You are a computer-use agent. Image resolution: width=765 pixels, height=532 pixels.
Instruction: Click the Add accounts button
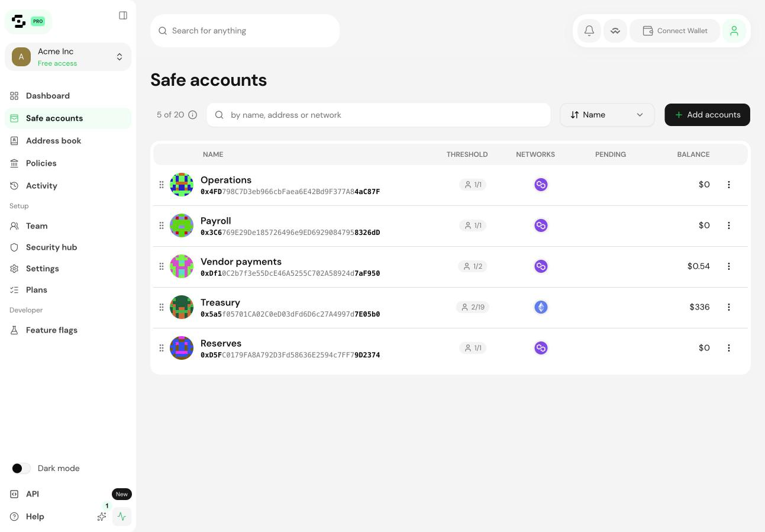(707, 115)
